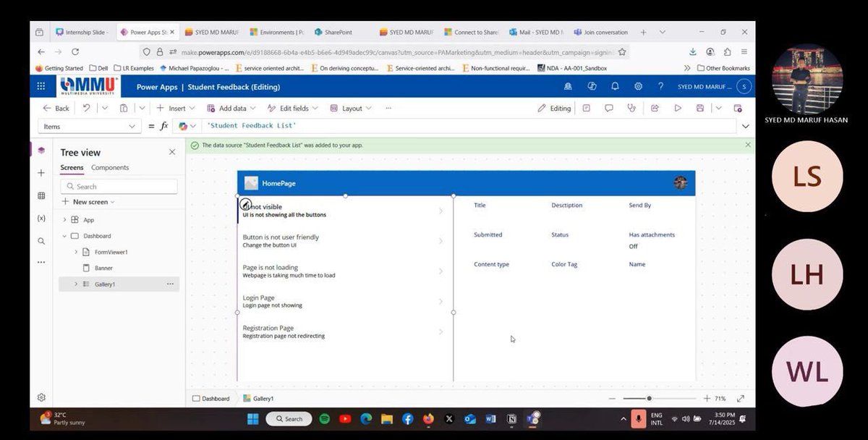868x440 pixels.
Task: Open more options ellipsis in left rail
Action: coord(41,262)
